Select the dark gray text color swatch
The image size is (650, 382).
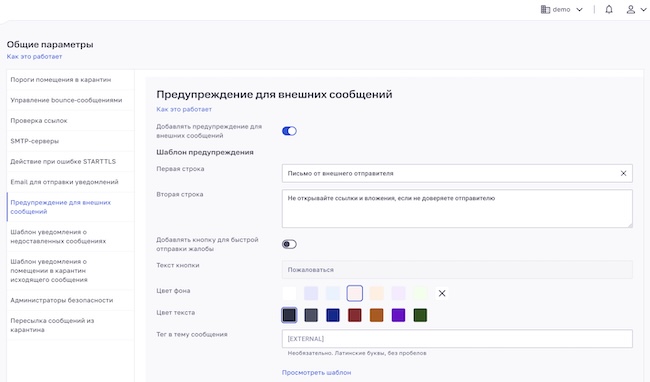(x=311, y=315)
